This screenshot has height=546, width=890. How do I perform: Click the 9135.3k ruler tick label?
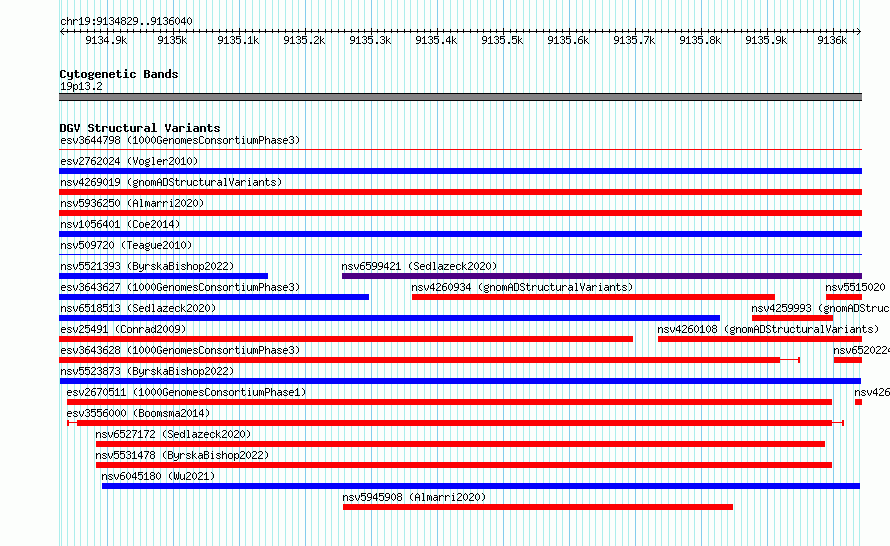point(370,40)
